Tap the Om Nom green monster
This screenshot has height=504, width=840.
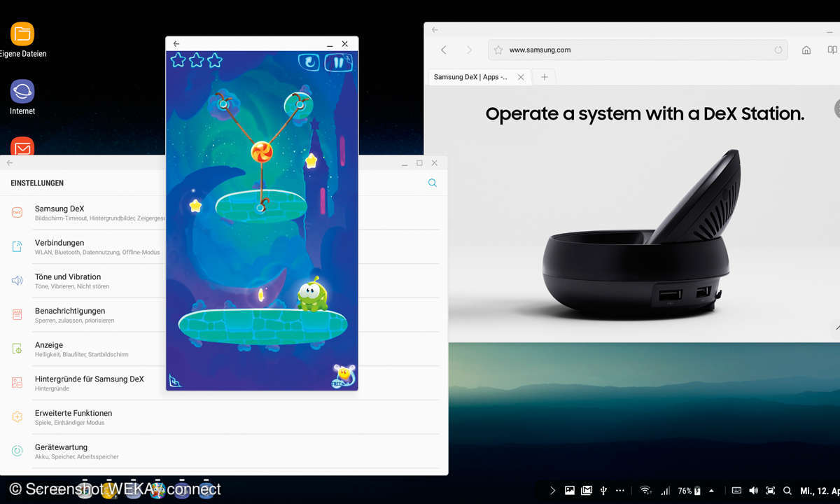tap(312, 294)
